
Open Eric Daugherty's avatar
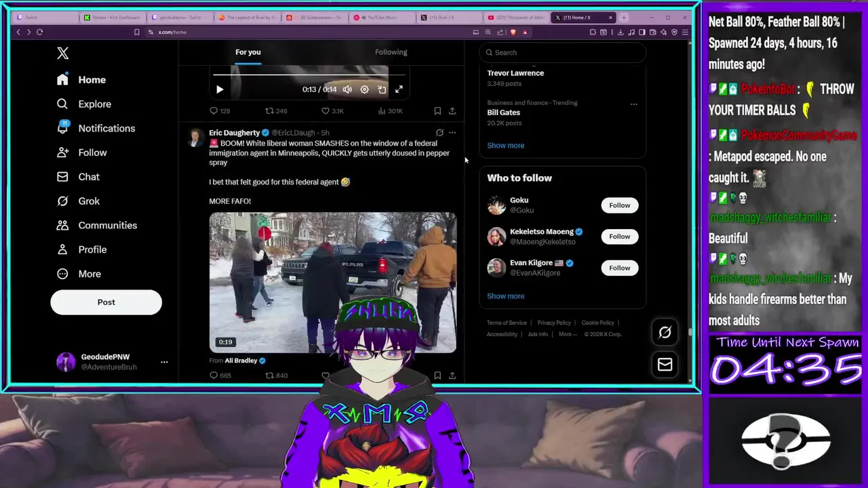coord(195,138)
